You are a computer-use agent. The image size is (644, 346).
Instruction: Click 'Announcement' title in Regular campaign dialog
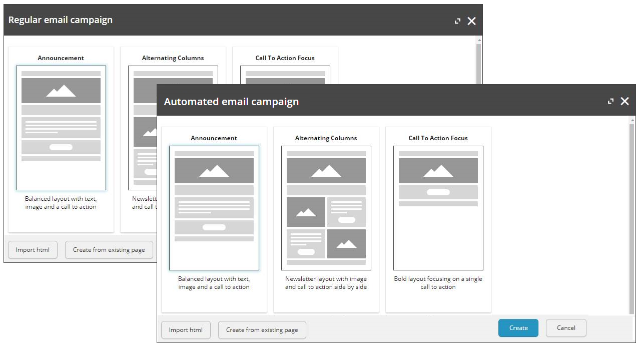tap(61, 58)
